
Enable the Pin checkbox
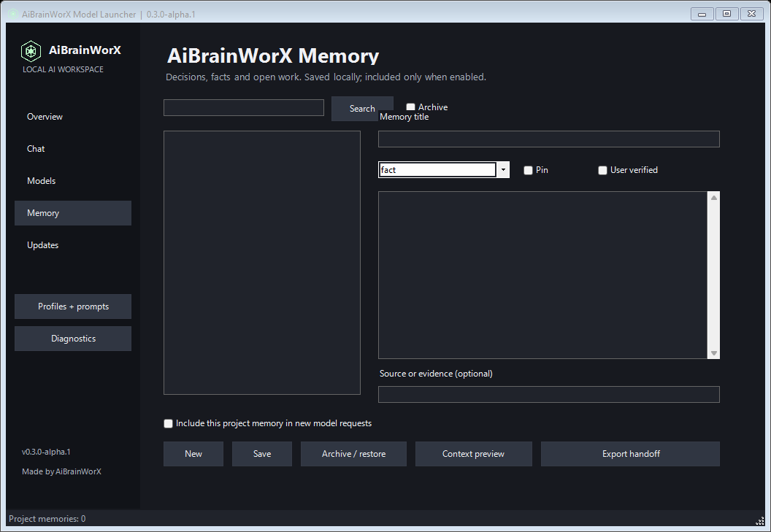click(x=528, y=170)
